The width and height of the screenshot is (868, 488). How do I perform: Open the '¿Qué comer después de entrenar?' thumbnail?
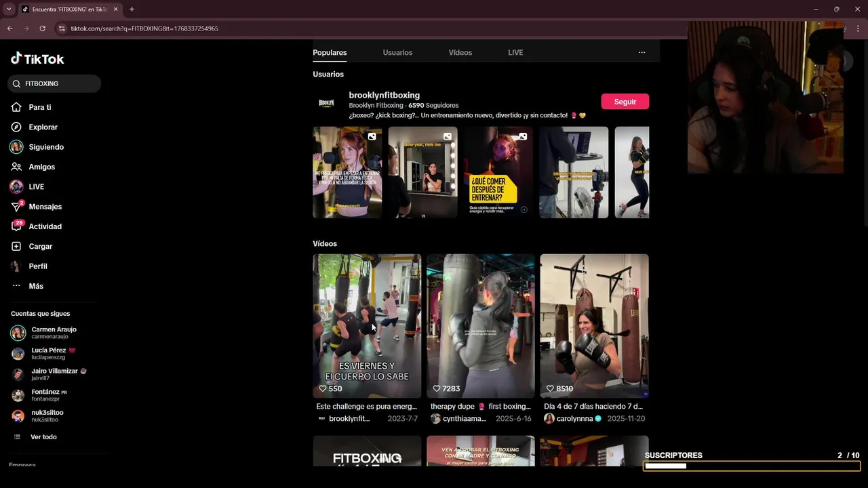pyautogui.click(x=498, y=172)
